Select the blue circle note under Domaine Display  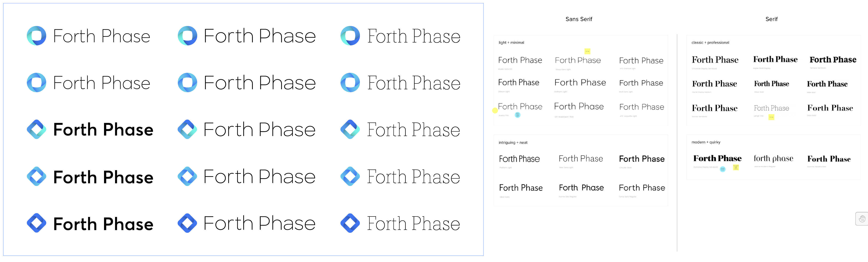pos(723,169)
